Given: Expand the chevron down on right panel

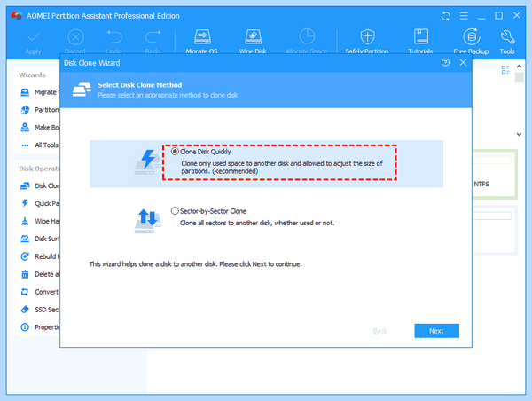Looking at the screenshot, I should pyautogui.click(x=519, y=134).
